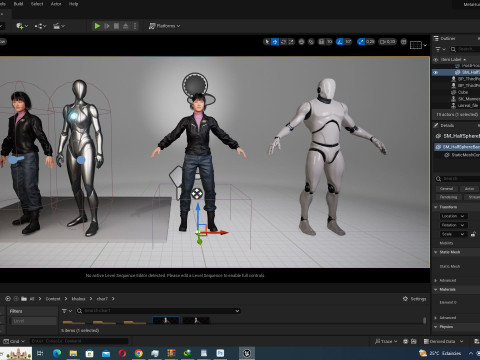480x360 pixels.
Task: Click the Eject button in the play toolbar
Action: tap(126, 26)
